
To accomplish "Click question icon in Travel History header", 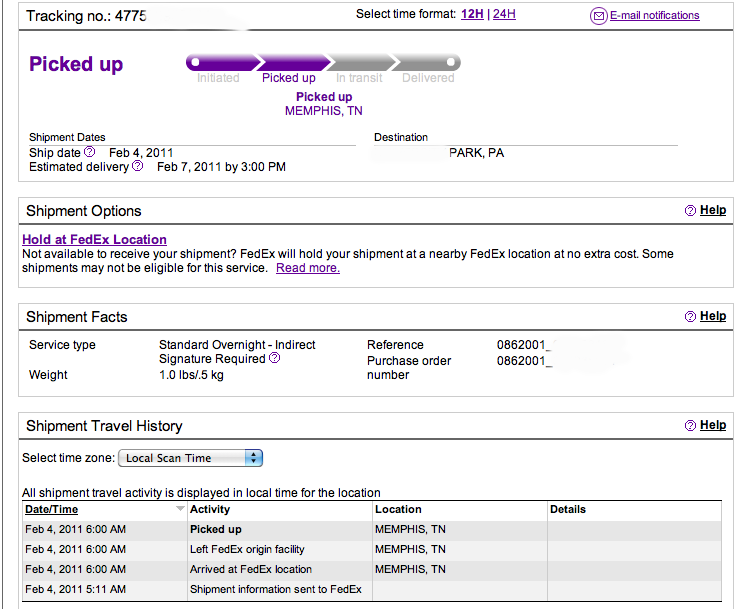I will click(x=690, y=425).
